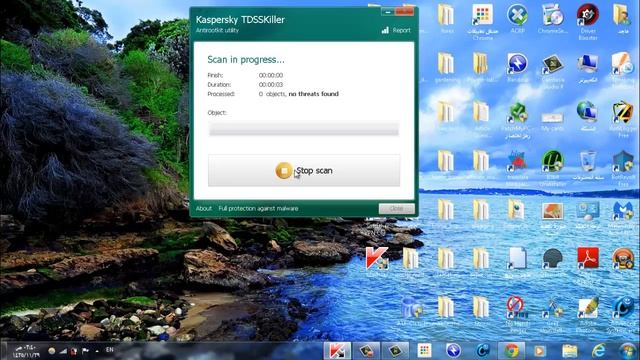This screenshot has height=360, width=640.
Task: Select the yellow Z shield shortcut
Action: click(622, 112)
